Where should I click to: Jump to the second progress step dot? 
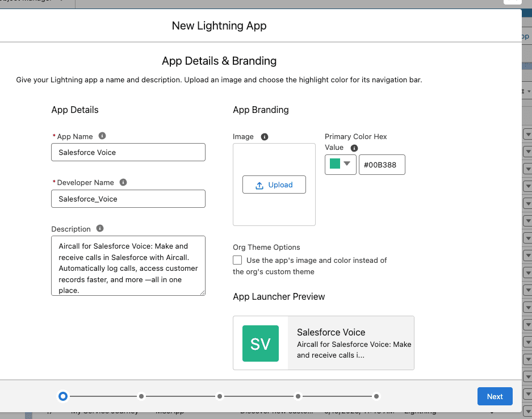coord(141,396)
